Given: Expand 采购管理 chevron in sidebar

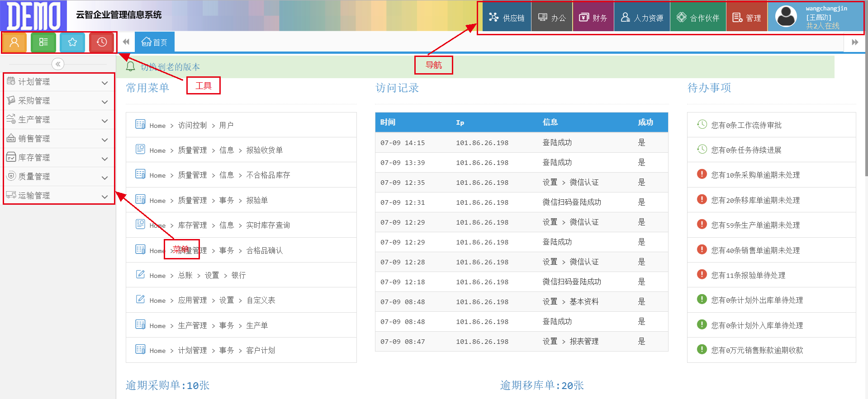Looking at the screenshot, I should coord(104,102).
